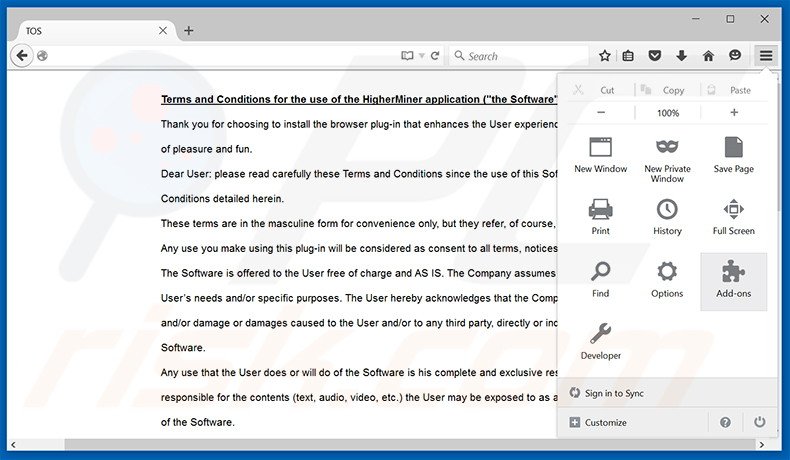Open the URL history dropdown arrow
Image resolution: width=790 pixels, height=460 pixels.
(422, 56)
